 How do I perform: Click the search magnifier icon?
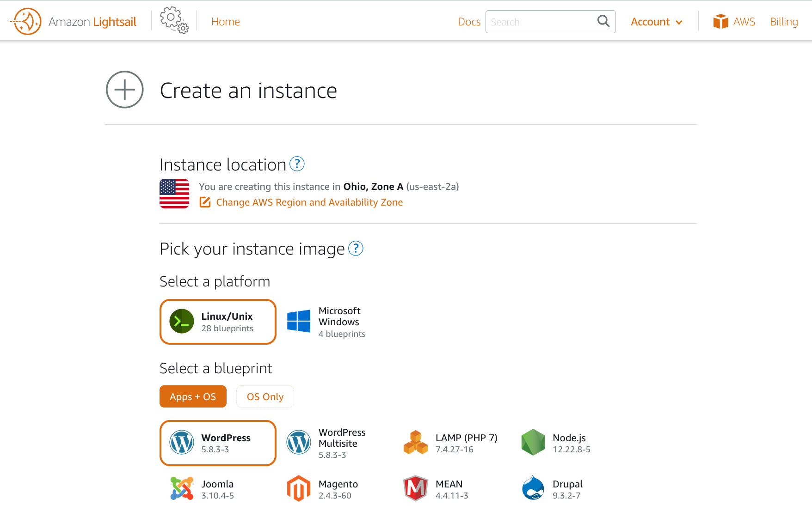[603, 21]
